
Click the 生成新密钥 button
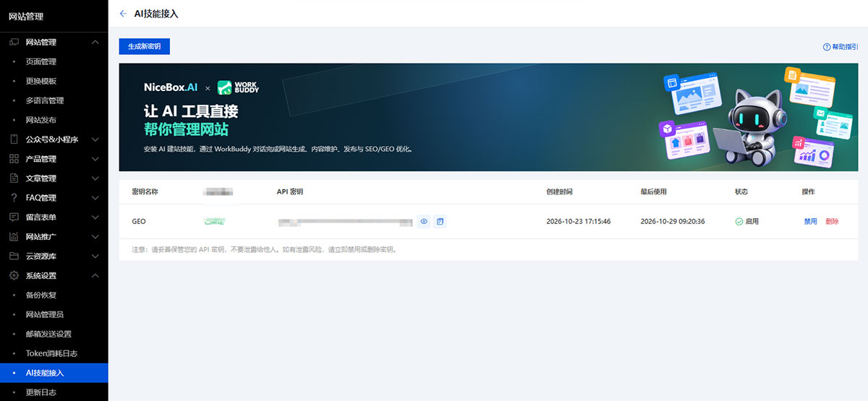[144, 46]
